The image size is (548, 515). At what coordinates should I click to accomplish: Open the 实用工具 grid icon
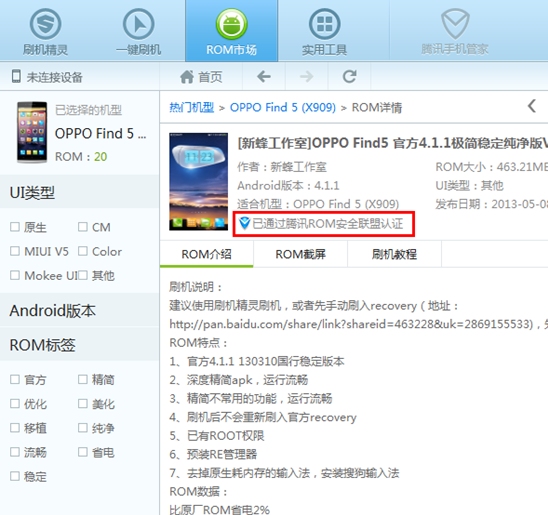point(324,24)
